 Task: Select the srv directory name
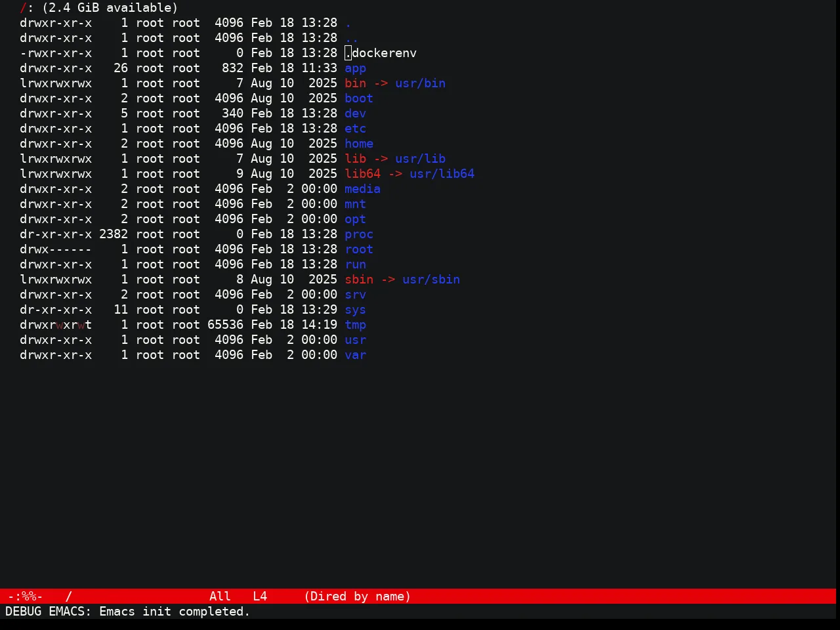coord(355,295)
